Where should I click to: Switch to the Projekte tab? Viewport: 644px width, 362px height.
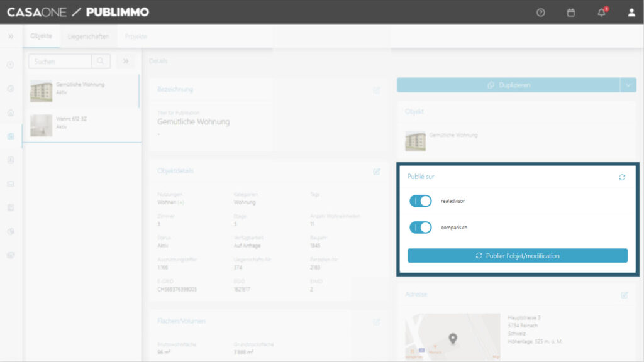[136, 36]
